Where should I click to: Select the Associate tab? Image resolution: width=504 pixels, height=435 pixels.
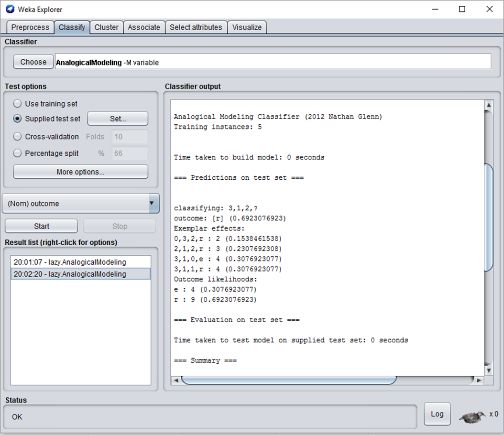pos(144,27)
